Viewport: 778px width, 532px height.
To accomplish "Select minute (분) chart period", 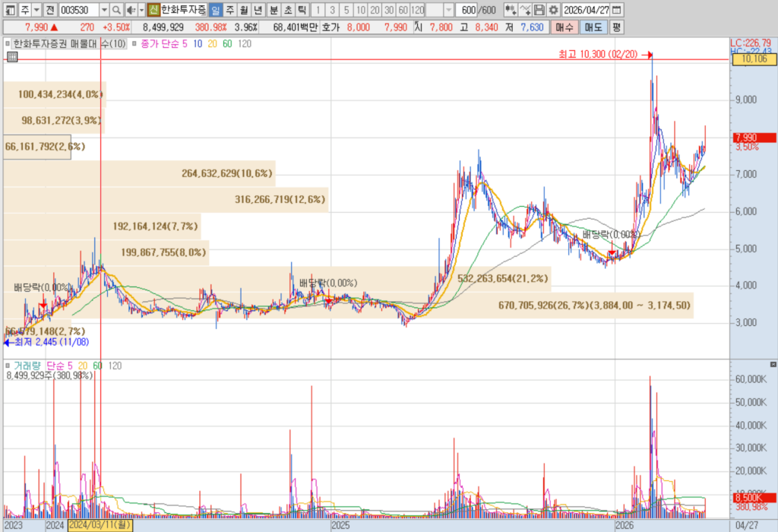I will click(274, 10).
